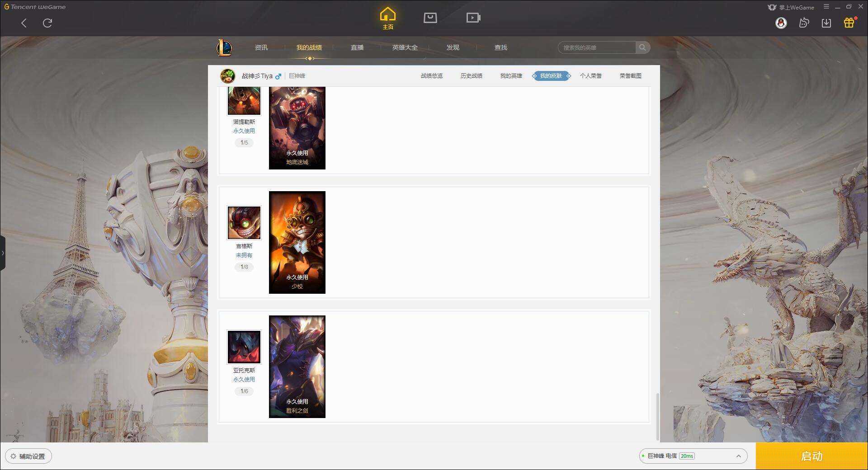Open the 战绩总览 sub-tab
Screen dimensions: 868x470
(432, 76)
